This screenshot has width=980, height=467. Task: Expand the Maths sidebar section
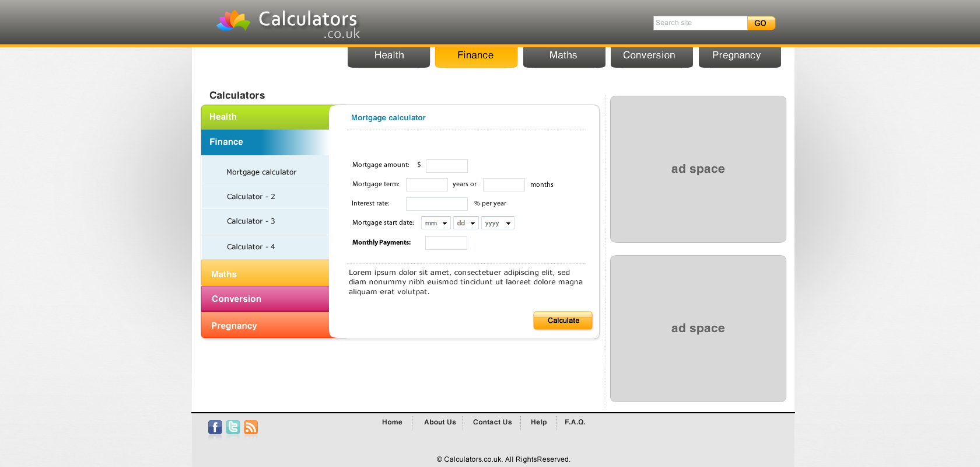click(x=265, y=274)
